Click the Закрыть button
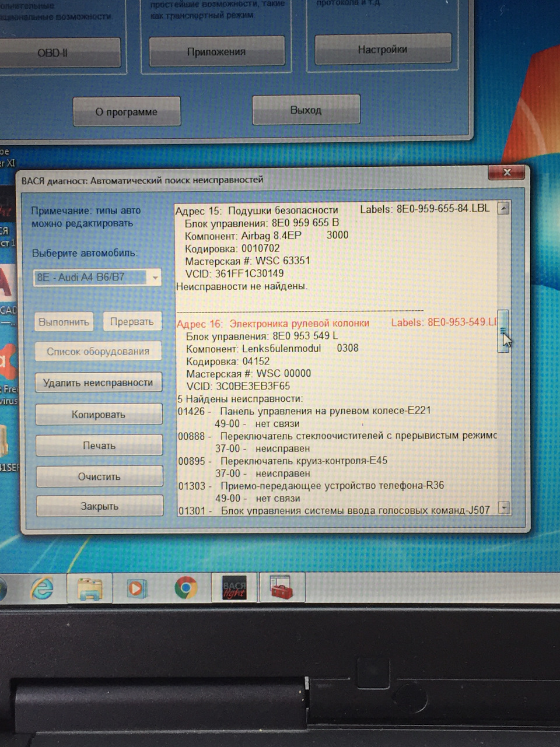The width and height of the screenshot is (560, 747). point(100,506)
